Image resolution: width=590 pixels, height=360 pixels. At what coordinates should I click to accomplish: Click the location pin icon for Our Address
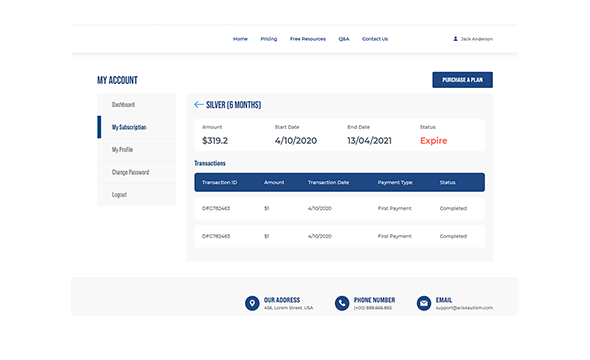pyautogui.click(x=252, y=303)
